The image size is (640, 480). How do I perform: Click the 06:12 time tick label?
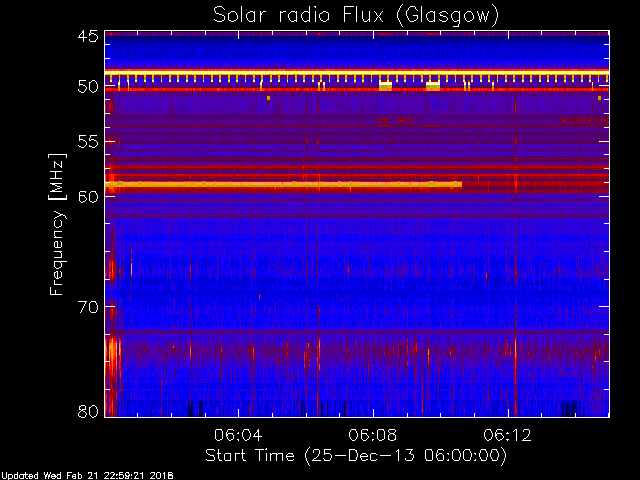point(508,435)
